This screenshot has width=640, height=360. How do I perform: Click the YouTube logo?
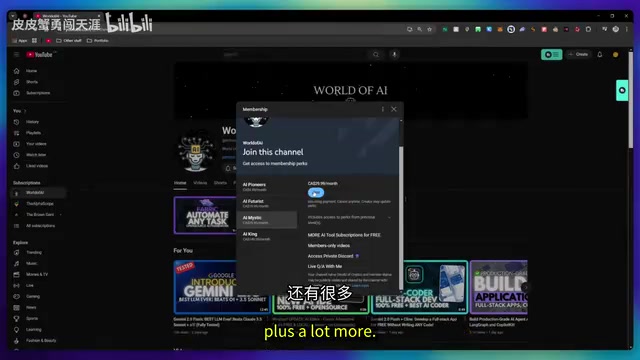(40, 54)
